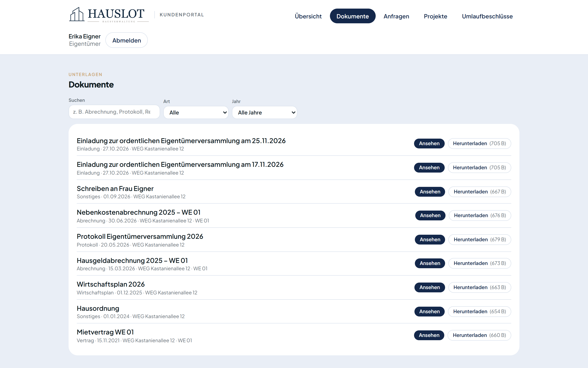
Task: Download Wirtschaftsplan 2026
Action: pos(479,287)
